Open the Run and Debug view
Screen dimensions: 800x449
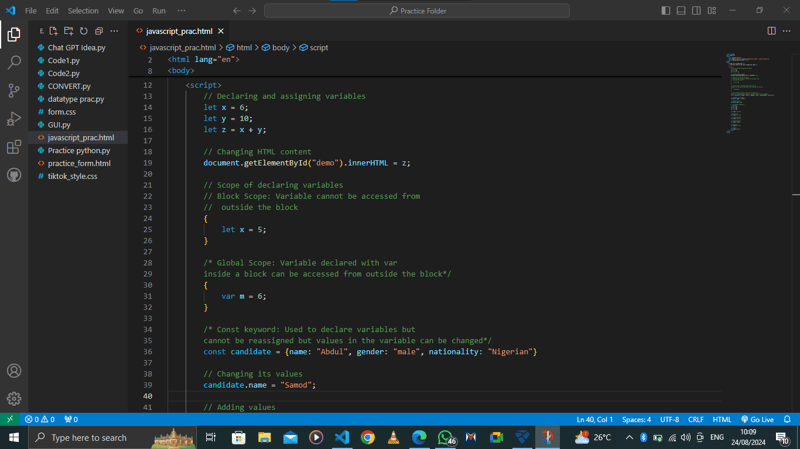coord(14,118)
